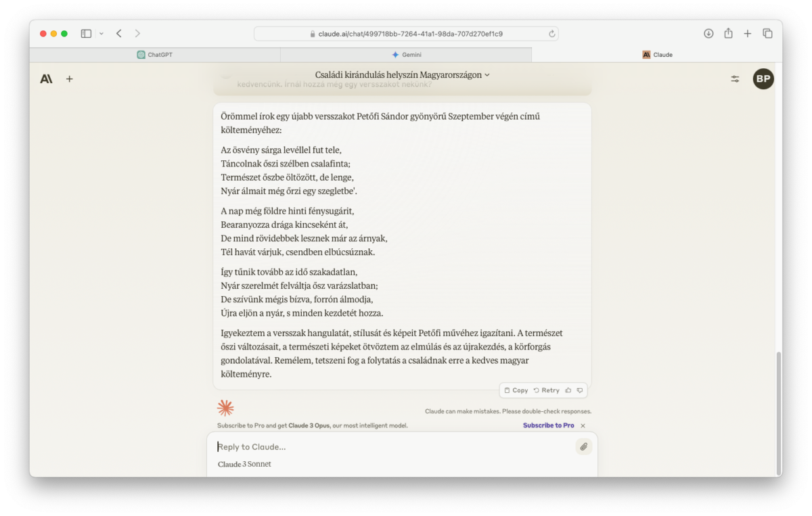The image size is (812, 516).
Task: Open sidebar options dropdown arrow
Action: 101,33
